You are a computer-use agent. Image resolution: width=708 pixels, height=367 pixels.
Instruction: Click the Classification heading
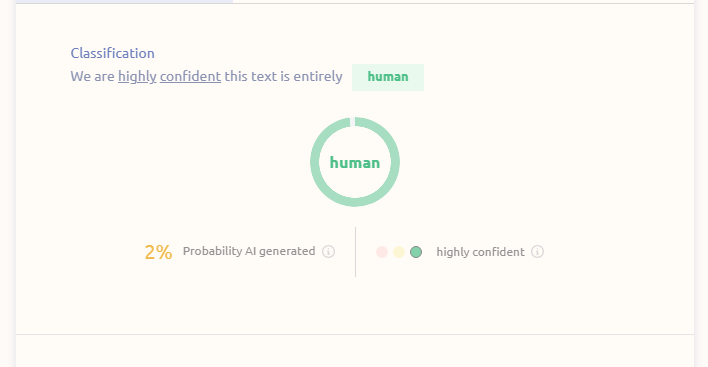[x=112, y=53]
